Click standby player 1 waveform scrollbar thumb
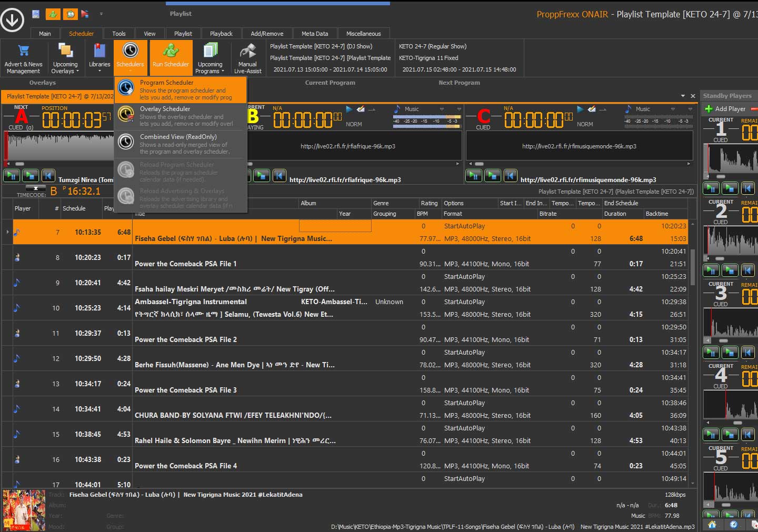 [x=721, y=177]
